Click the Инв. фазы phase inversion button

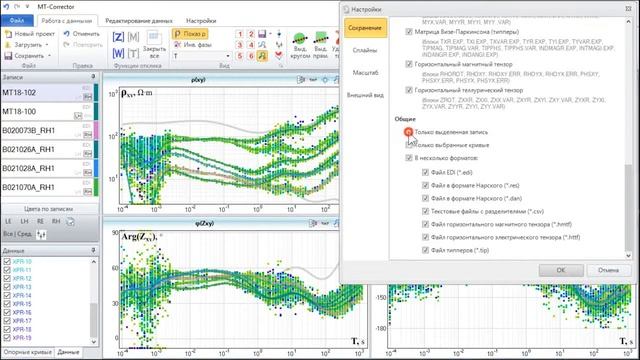193,44
